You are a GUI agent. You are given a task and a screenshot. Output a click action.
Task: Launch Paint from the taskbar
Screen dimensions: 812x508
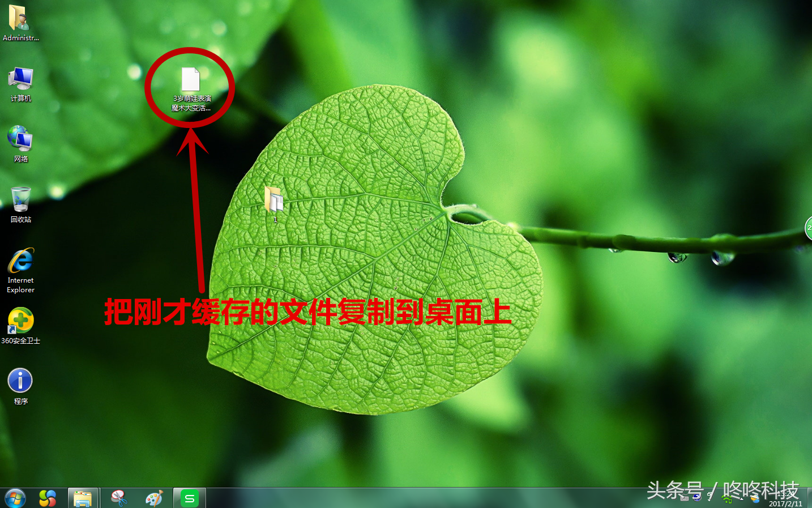click(154, 498)
